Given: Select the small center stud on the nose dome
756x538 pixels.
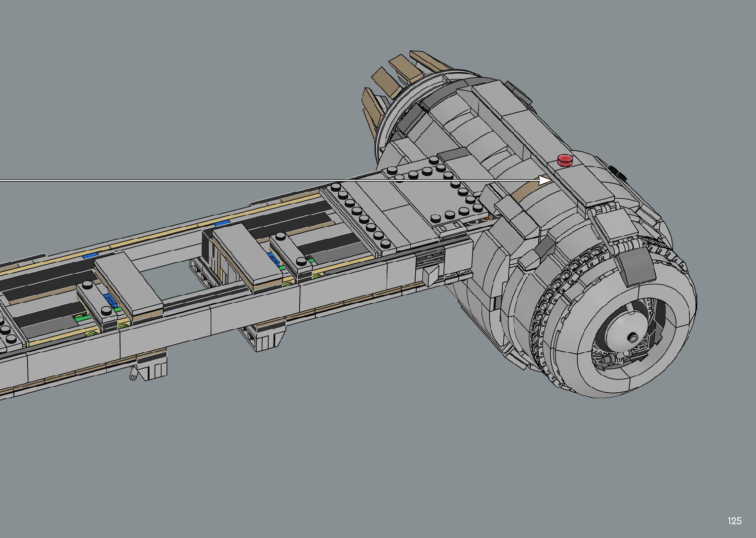Looking at the screenshot, I should click(x=633, y=338).
